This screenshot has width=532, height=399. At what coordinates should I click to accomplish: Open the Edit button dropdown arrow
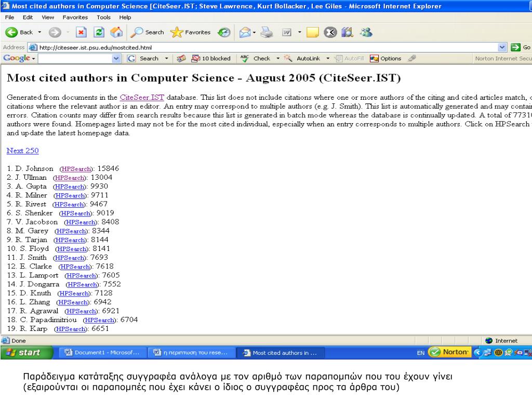[299, 32]
